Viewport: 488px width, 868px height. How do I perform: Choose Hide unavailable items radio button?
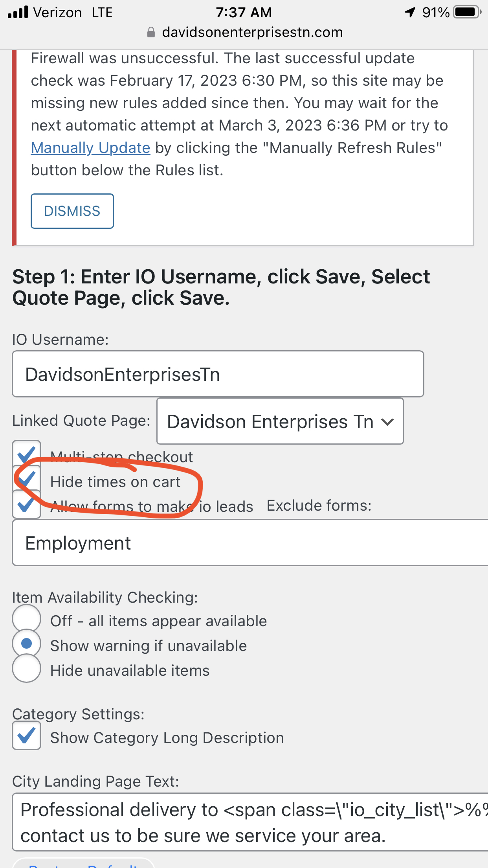26,668
